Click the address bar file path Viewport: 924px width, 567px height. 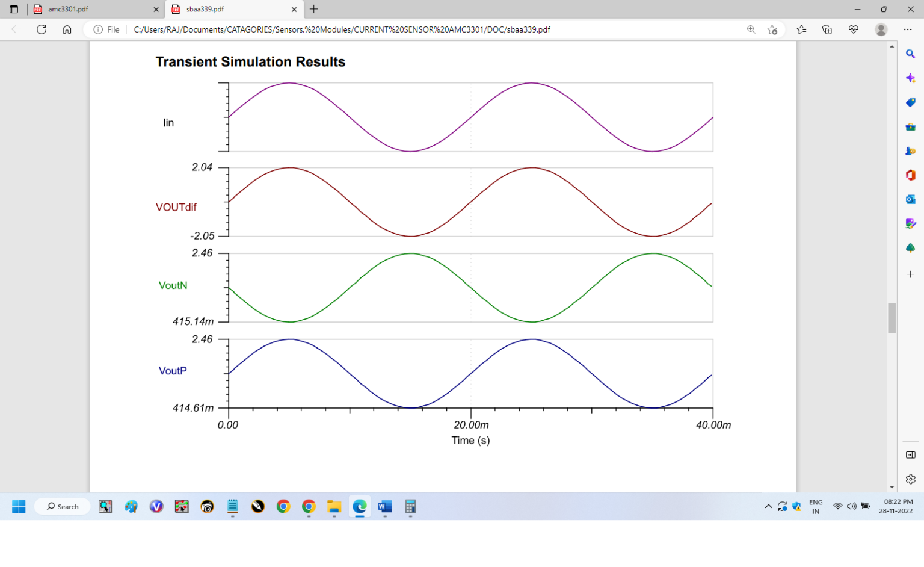[342, 29]
